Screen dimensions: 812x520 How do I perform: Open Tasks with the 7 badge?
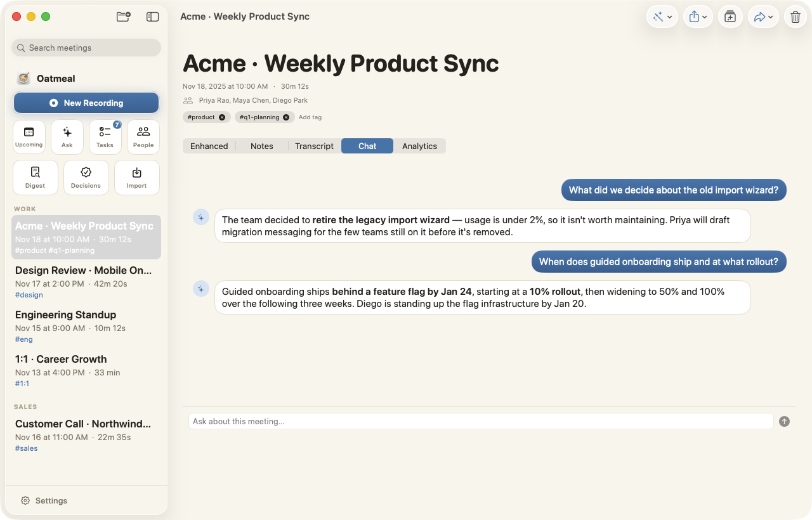(x=105, y=137)
